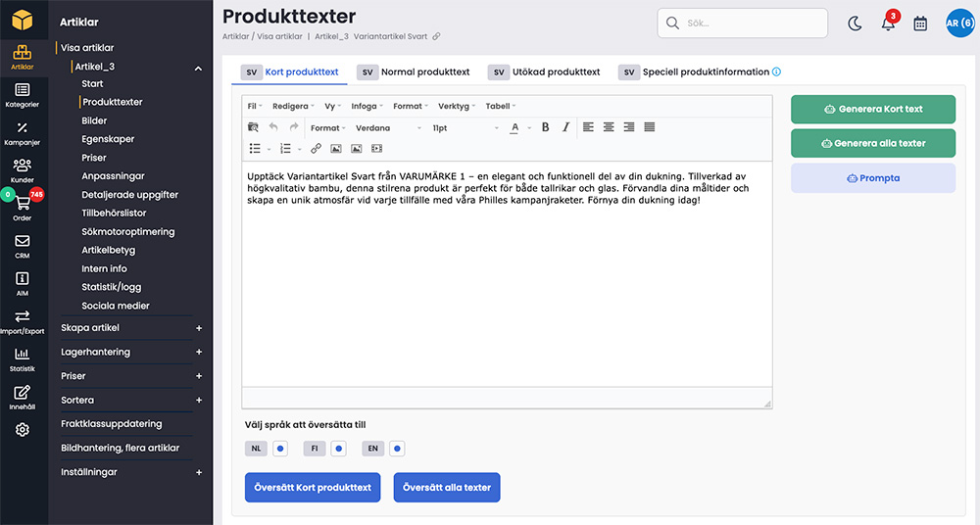Click the Översätt alla texter button
The width and height of the screenshot is (980, 525).
pyautogui.click(x=447, y=487)
